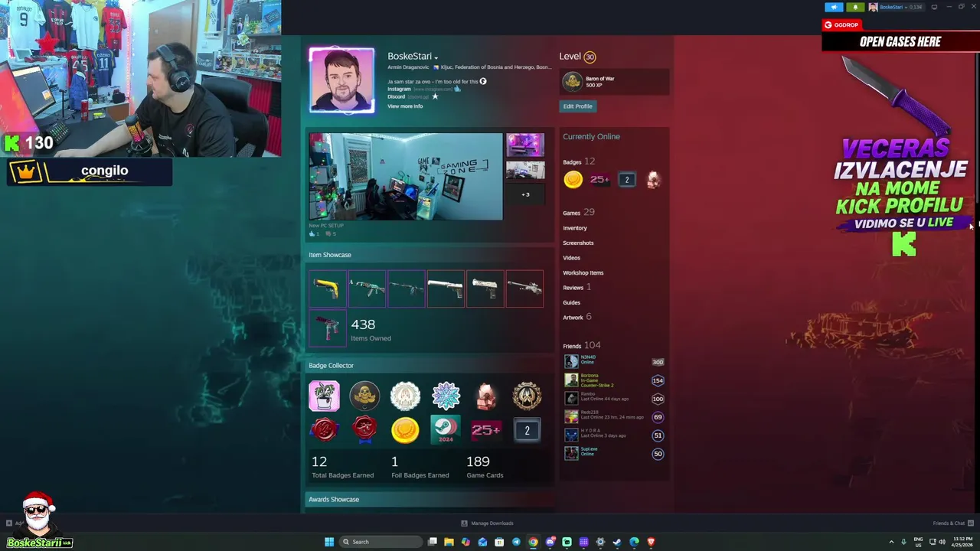Image resolution: width=980 pixels, height=551 pixels.
Task: Open the Guides link
Action: pos(572,302)
